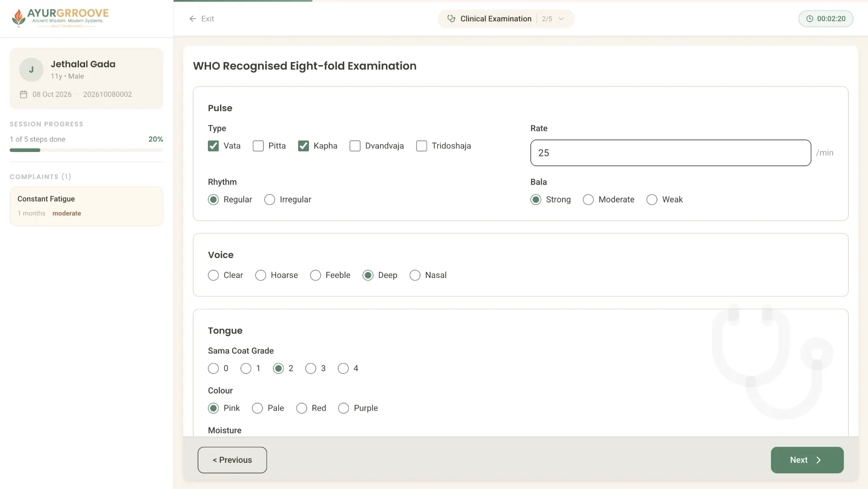Select Strong Bala radio option
Screen dimensions: 868x489
(x=536, y=200)
